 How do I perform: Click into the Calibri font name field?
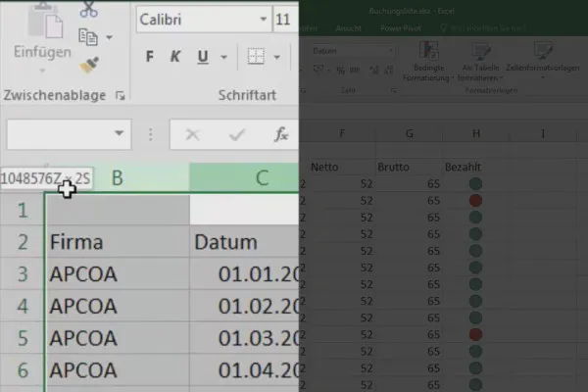click(x=197, y=20)
